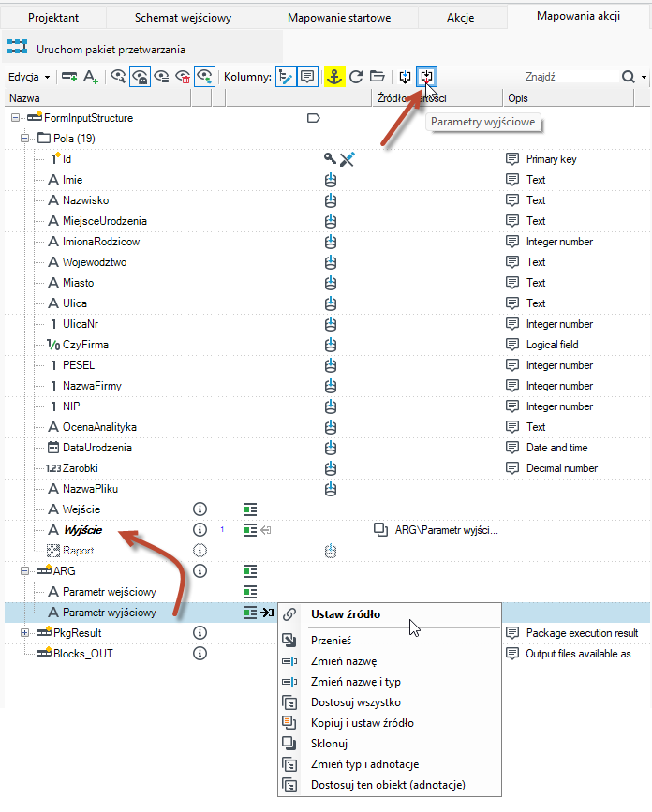Image resolution: width=652 pixels, height=812 pixels.
Task: Expand the PkgResult node
Action: pos(25,633)
